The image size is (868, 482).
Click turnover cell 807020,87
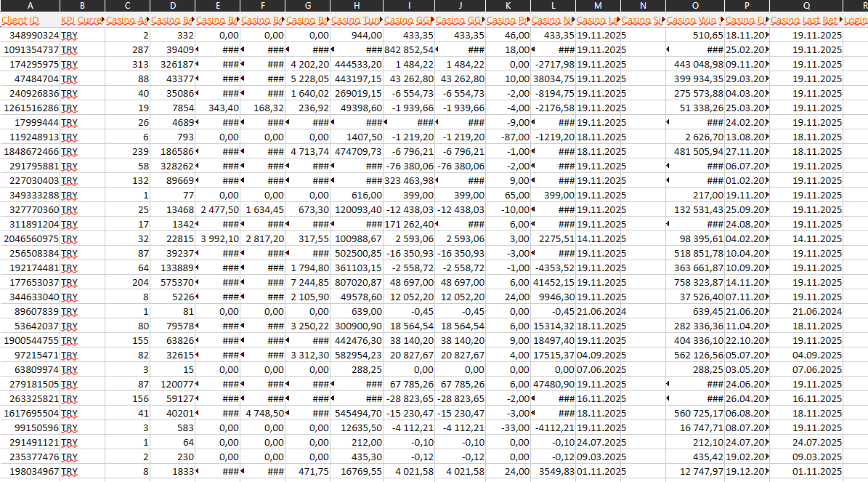[356, 282]
